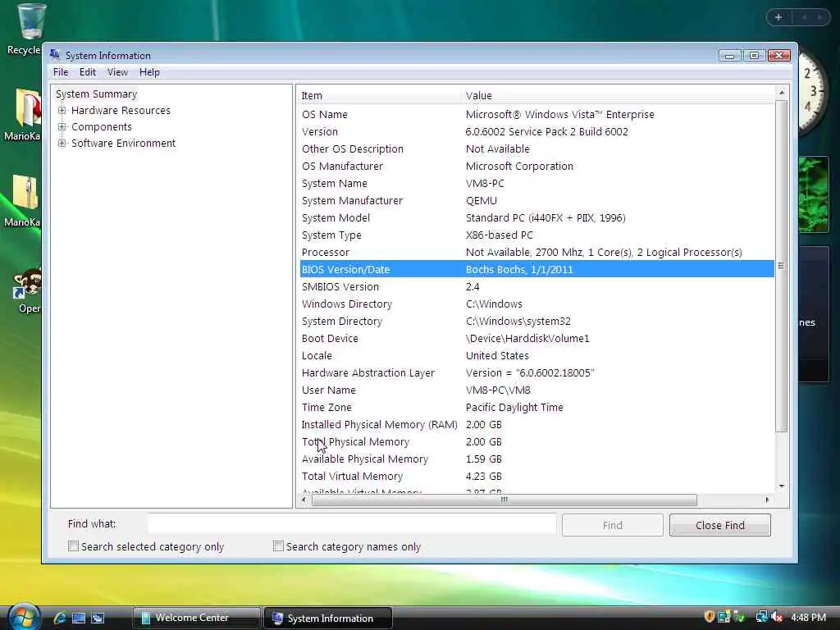Open the Help menu

point(149,72)
